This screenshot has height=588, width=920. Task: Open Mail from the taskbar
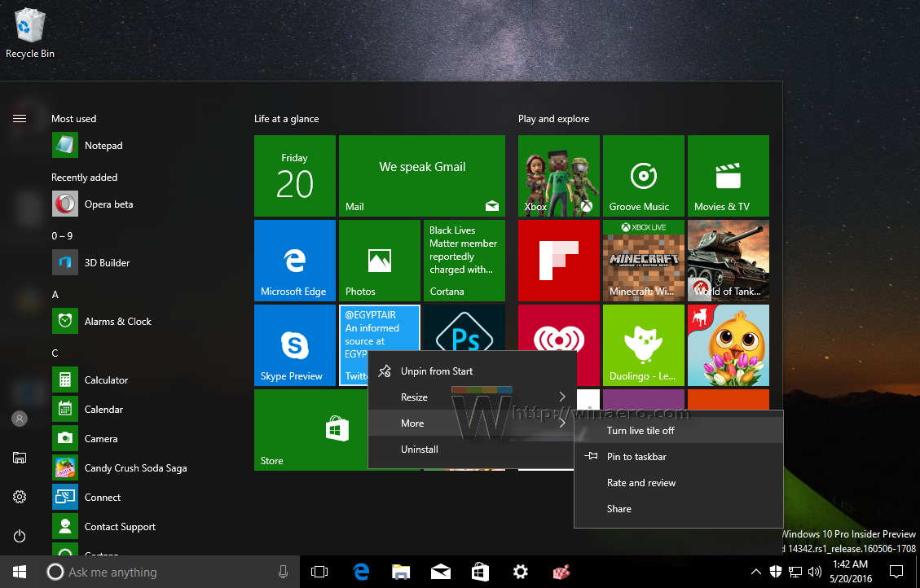point(441,572)
